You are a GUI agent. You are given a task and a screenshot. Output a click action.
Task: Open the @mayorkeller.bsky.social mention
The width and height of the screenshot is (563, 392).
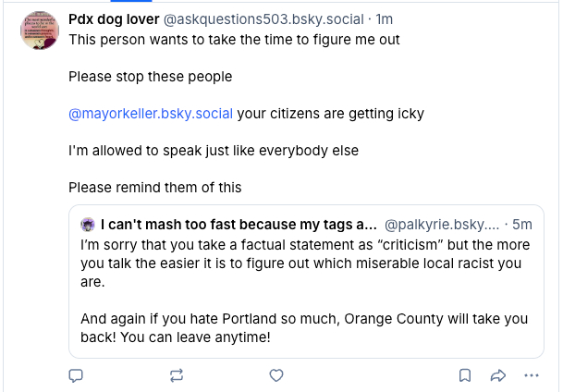151,114
